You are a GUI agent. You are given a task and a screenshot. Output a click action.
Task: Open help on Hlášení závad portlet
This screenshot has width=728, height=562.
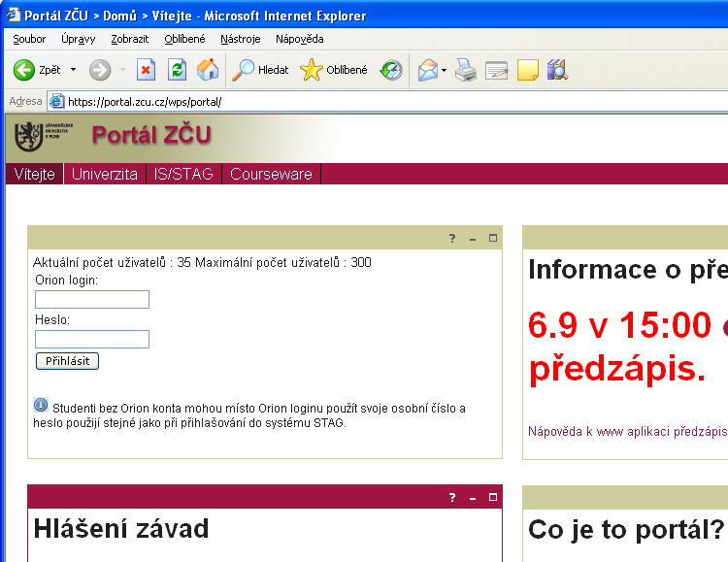coord(452,498)
